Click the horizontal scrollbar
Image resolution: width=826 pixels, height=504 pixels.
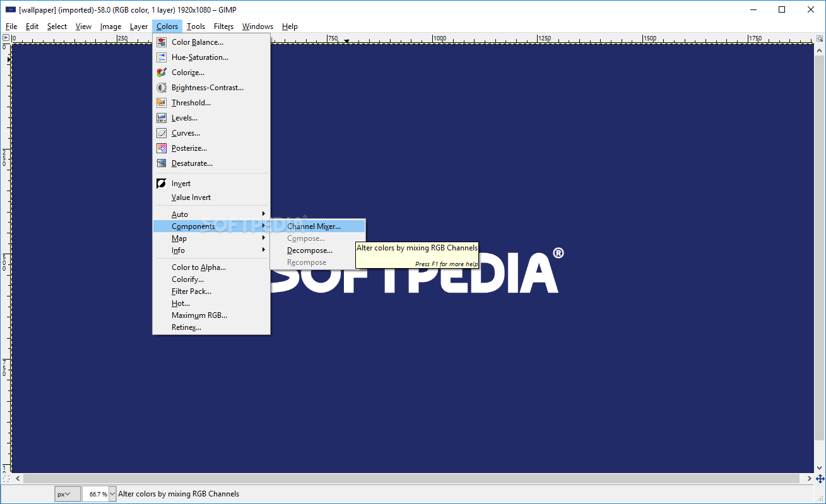pos(412,479)
